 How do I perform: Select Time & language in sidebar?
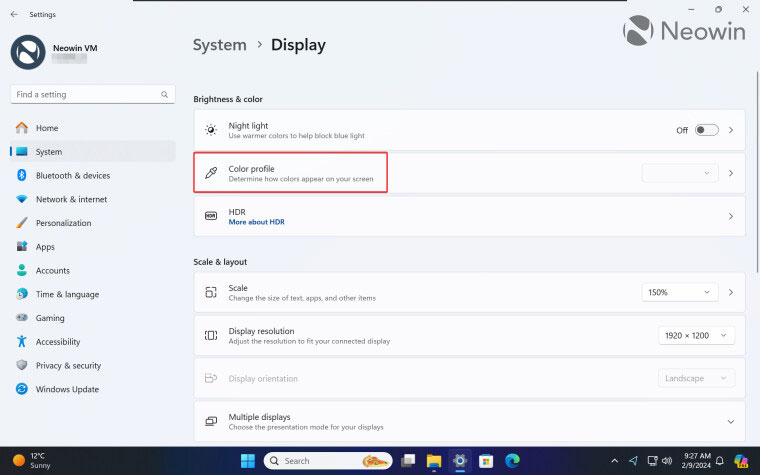tap(67, 294)
